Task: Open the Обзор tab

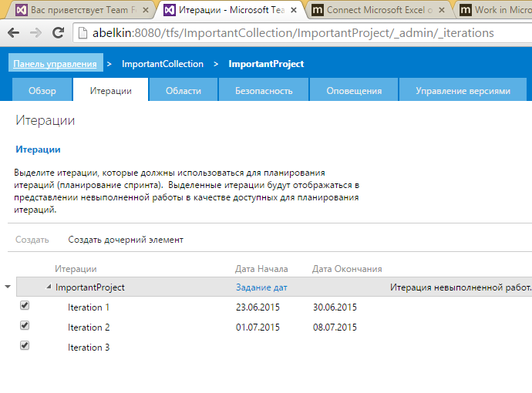Action: click(x=42, y=89)
